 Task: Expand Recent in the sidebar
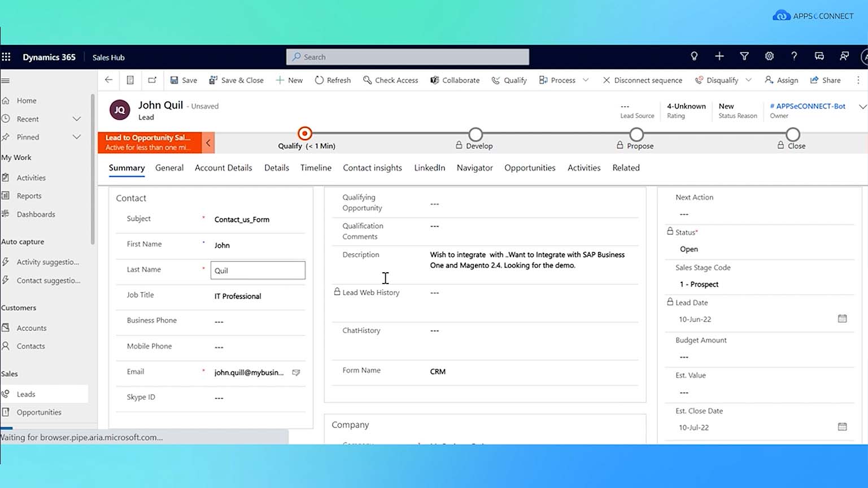click(77, 119)
